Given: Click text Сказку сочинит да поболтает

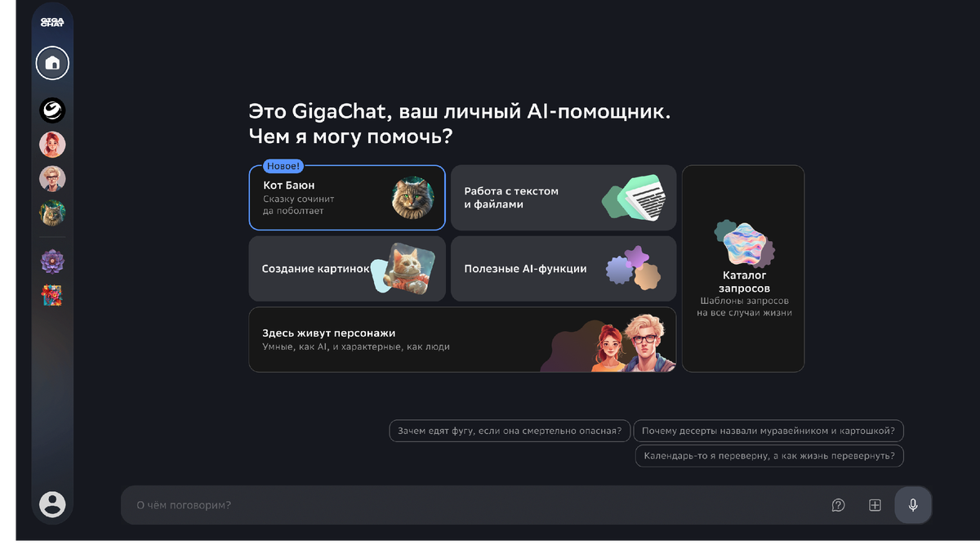Looking at the screenshot, I should (298, 205).
